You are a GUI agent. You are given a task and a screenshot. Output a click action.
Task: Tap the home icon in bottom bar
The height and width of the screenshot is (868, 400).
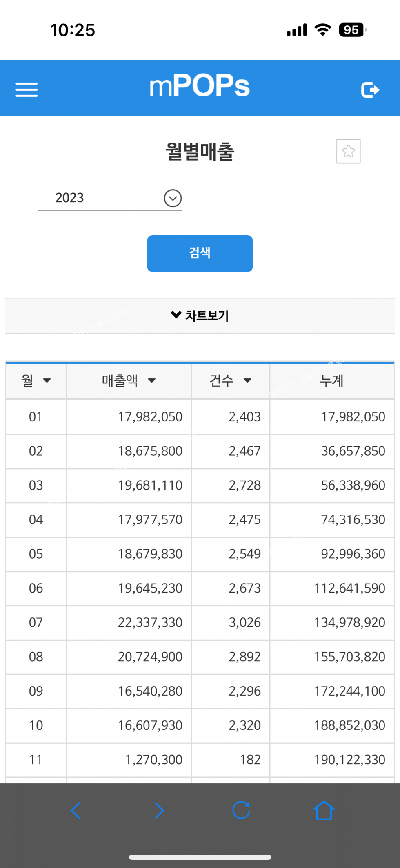coord(324,810)
